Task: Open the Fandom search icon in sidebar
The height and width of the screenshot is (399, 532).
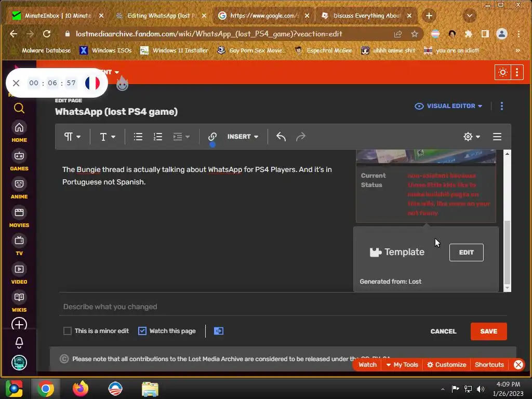Action: point(19,108)
